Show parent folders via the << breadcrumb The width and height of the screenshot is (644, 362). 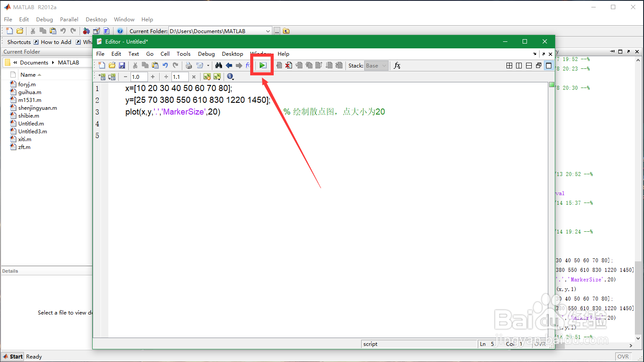[15, 62]
